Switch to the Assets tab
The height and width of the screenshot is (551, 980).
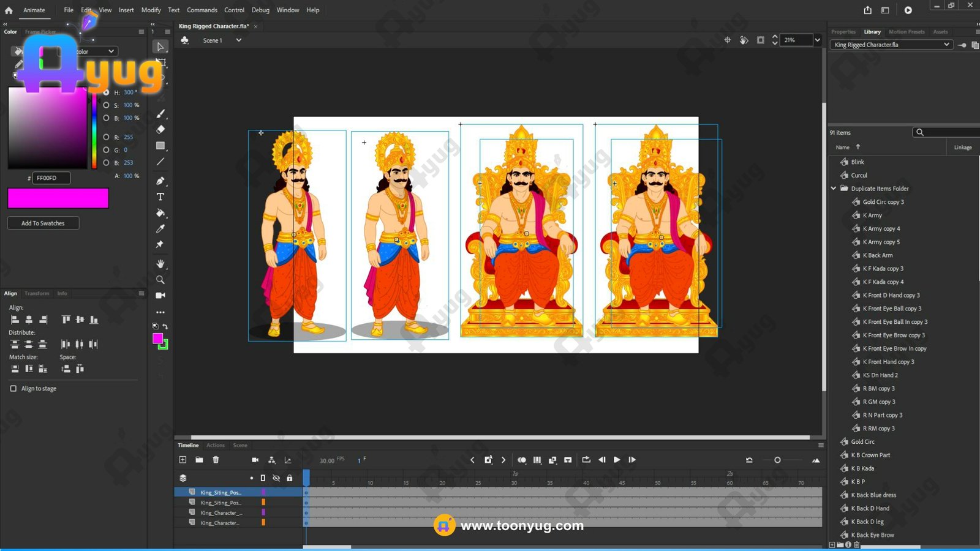tap(940, 32)
